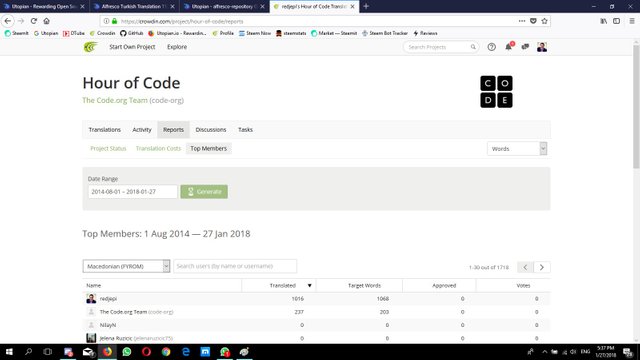Screen dimensions: 640x360
Task: Open a new browser tab with the plus
Action: click(366, 6)
